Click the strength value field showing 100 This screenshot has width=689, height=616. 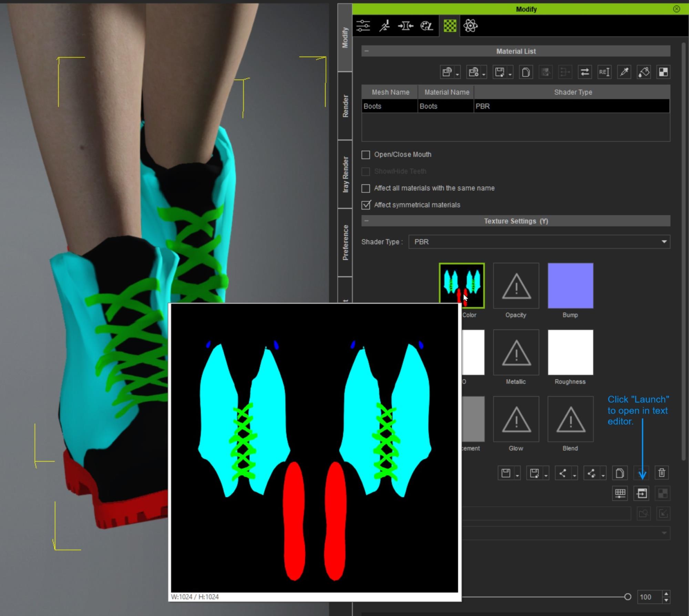coord(650,597)
